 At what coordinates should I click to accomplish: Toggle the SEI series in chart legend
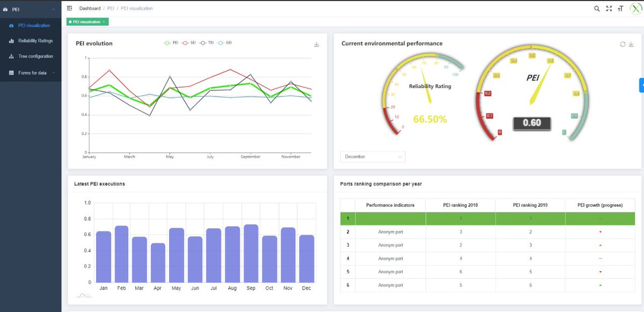click(189, 42)
